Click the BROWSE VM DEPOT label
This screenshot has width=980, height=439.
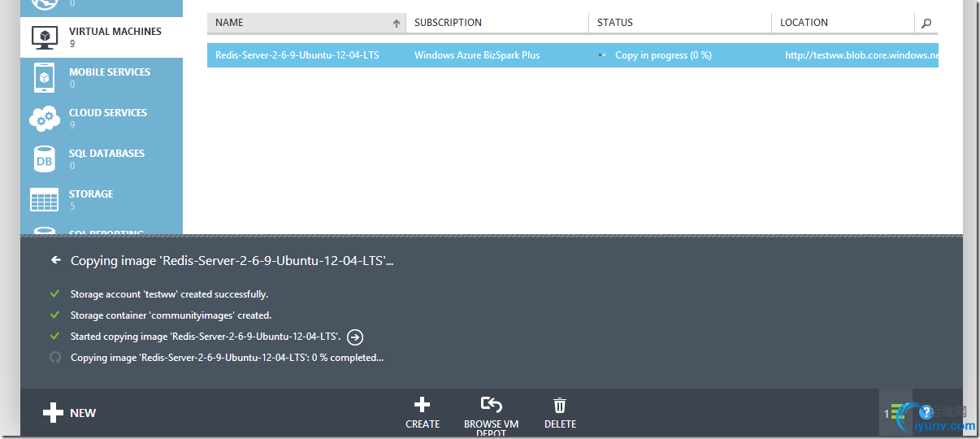coord(491,428)
